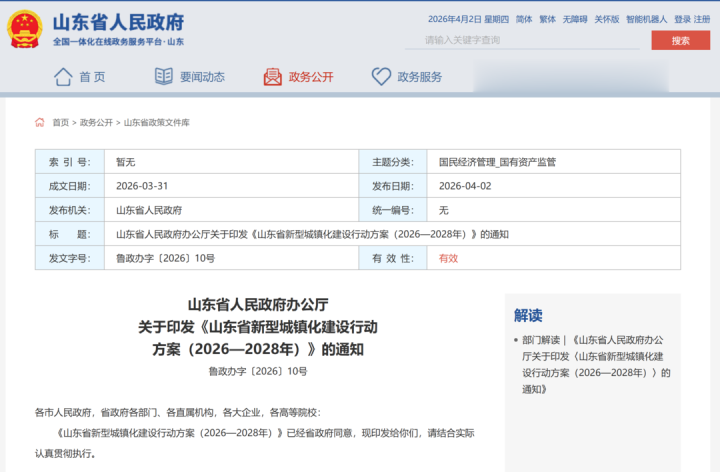Switch to 繁体 traditional Chinese
This screenshot has height=472, width=720.
[x=548, y=19]
